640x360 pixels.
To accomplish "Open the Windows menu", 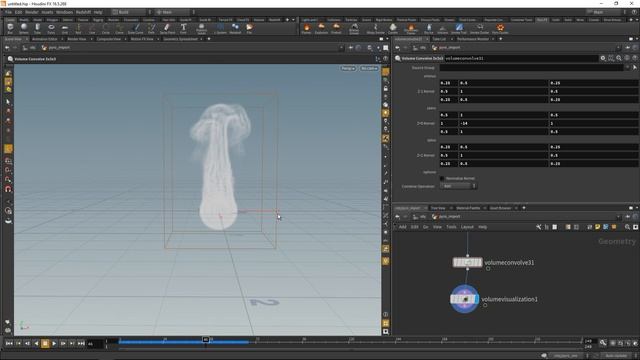I will pos(64,12).
